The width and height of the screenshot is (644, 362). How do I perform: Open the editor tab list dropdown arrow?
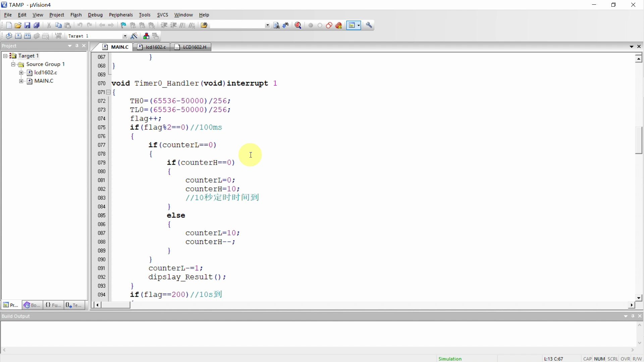pos(632,47)
